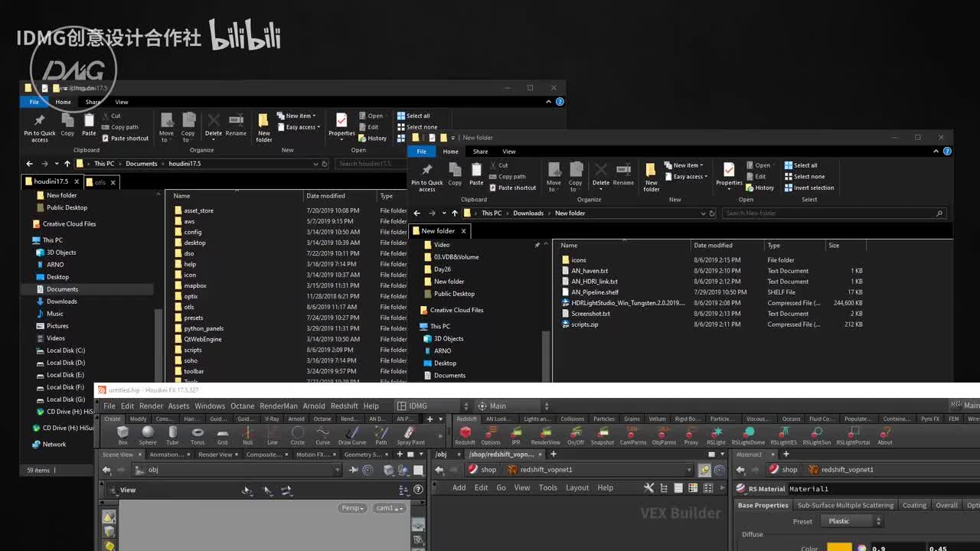Viewport: 980px width, 551px height.
Task: Take a Redshift Snapshot
Action: tap(603, 435)
